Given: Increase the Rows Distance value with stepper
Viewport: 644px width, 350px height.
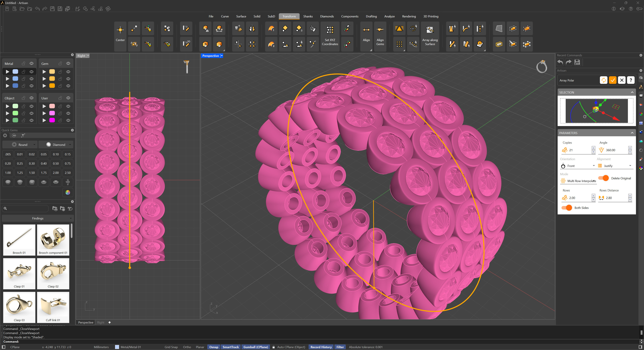Looking at the screenshot, I should 630,196.
